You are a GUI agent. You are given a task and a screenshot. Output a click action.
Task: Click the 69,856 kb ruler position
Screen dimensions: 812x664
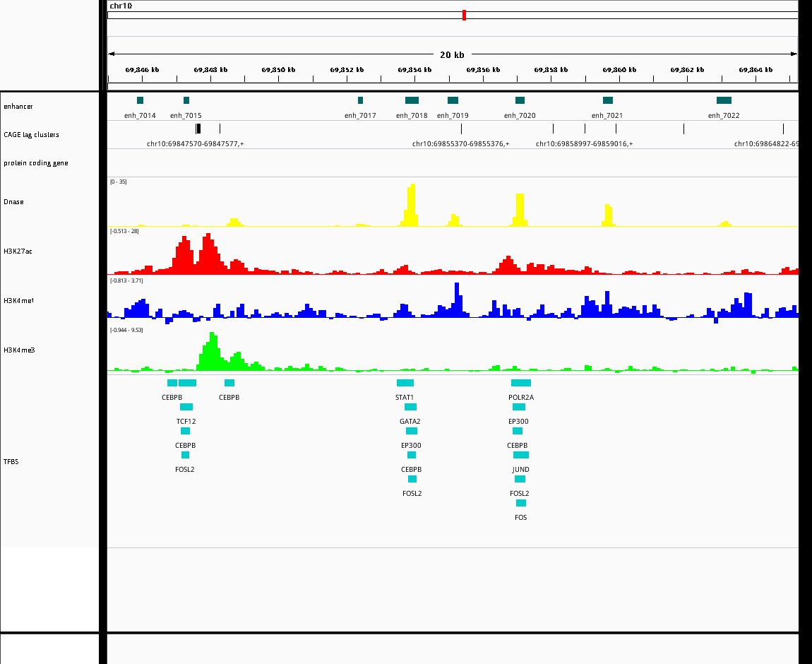pyautogui.click(x=483, y=70)
